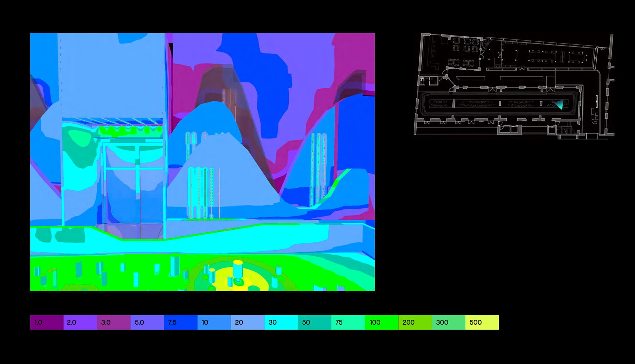Click the 3.0 magenta legend swatch
This screenshot has width=635, height=364.
tap(113, 322)
